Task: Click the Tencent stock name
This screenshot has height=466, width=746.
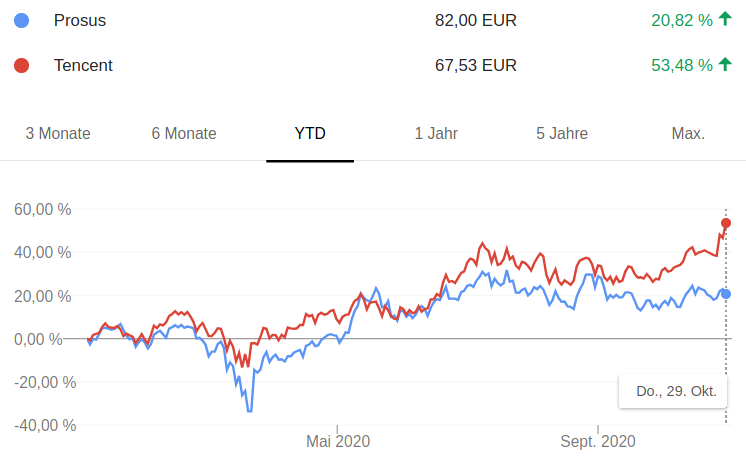Action: pyautogui.click(x=83, y=66)
